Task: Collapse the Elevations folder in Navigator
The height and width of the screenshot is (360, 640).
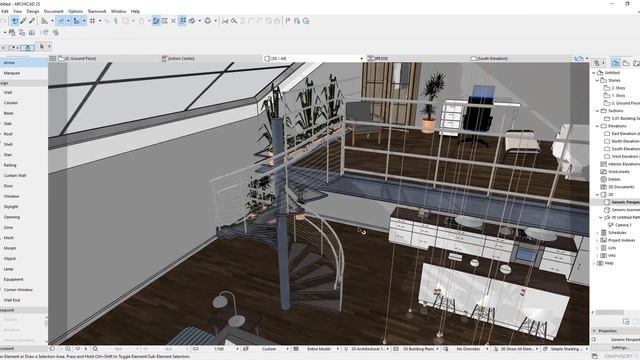Action: pos(598,126)
